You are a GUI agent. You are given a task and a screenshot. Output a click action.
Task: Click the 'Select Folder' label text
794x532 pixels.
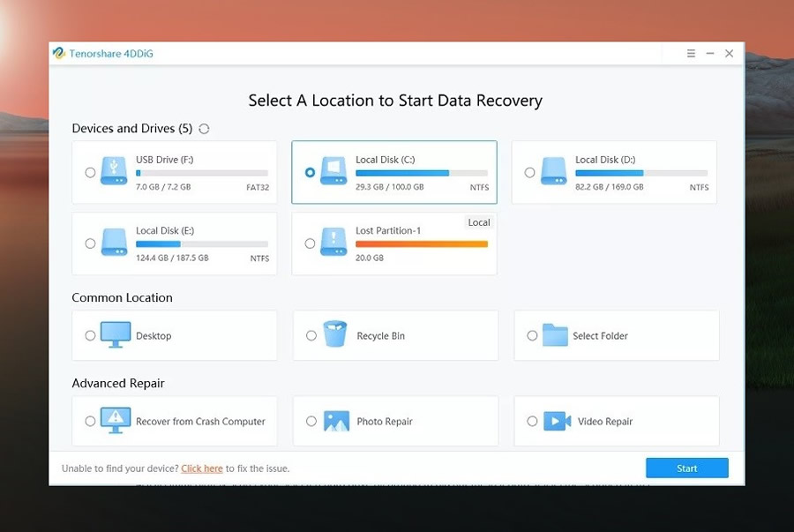(x=600, y=335)
